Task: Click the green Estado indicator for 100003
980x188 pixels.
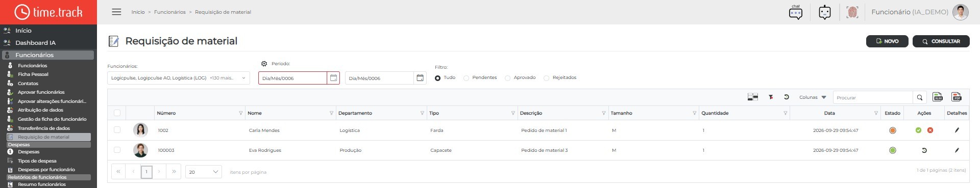Action: coord(893,150)
